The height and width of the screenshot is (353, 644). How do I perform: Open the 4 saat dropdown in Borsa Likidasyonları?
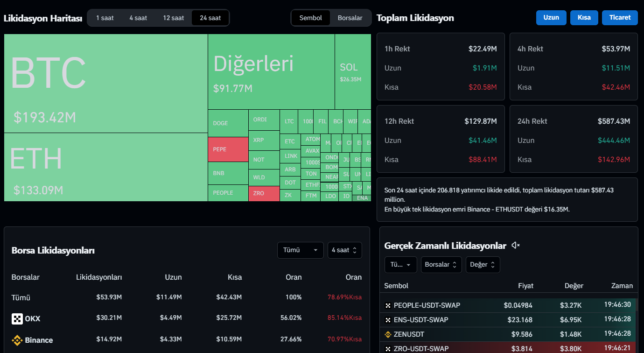[345, 250]
